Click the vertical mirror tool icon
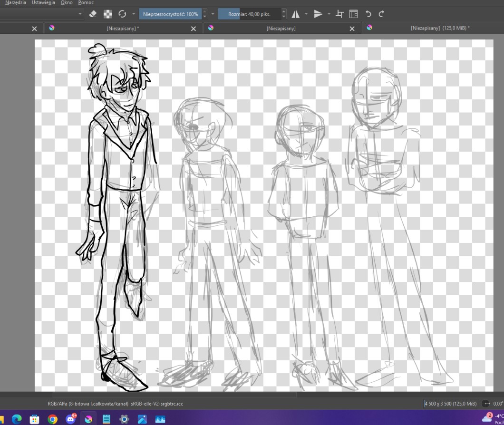Viewport: 504px width, 425px height. [318, 14]
